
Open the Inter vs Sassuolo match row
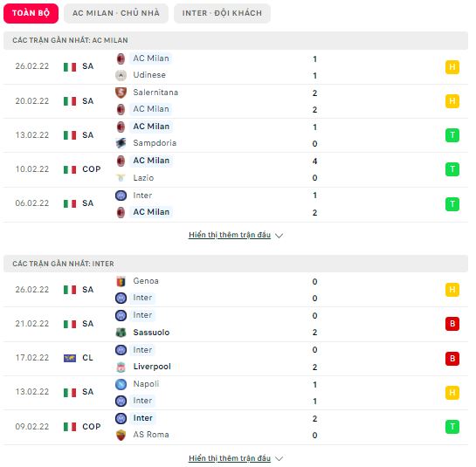(236, 324)
